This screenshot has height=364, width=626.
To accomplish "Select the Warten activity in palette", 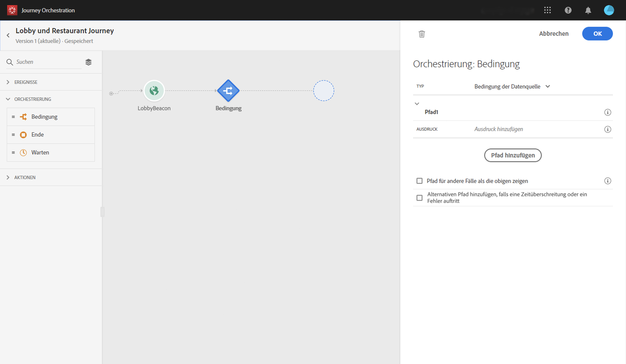I will click(40, 152).
